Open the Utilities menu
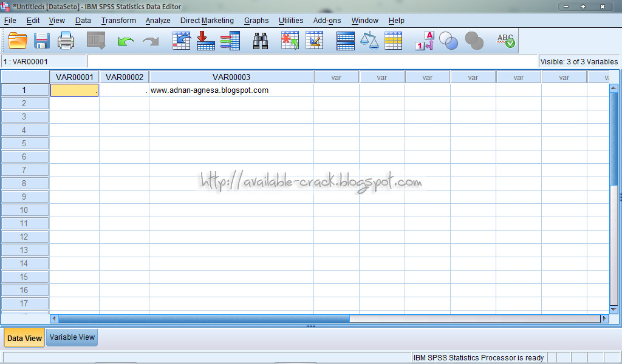Image resolution: width=622 pixels, height=364 pixels. pyautogui.click(x=291, y=21)
